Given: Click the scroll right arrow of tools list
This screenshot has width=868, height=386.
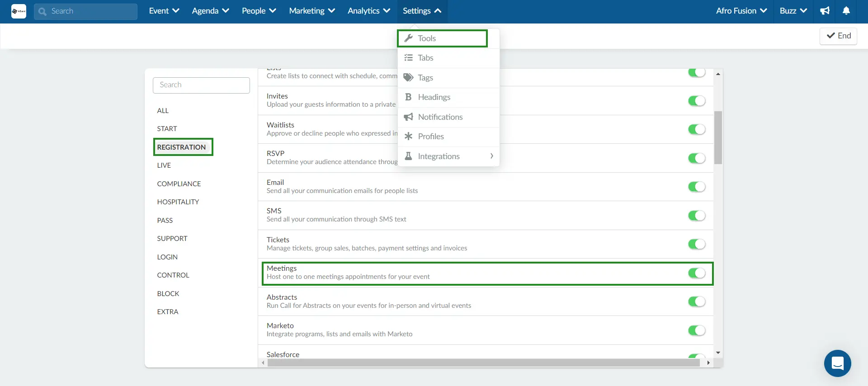Looking at the screenshot, I should coord(708,362).
